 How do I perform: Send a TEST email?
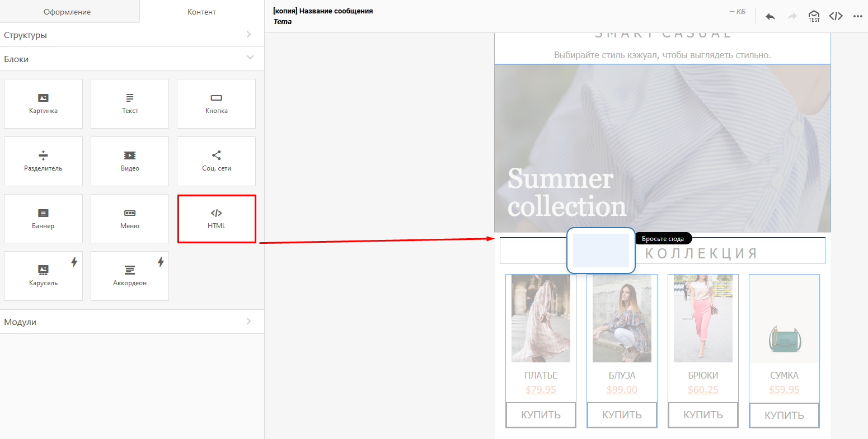tap(814, 16)
